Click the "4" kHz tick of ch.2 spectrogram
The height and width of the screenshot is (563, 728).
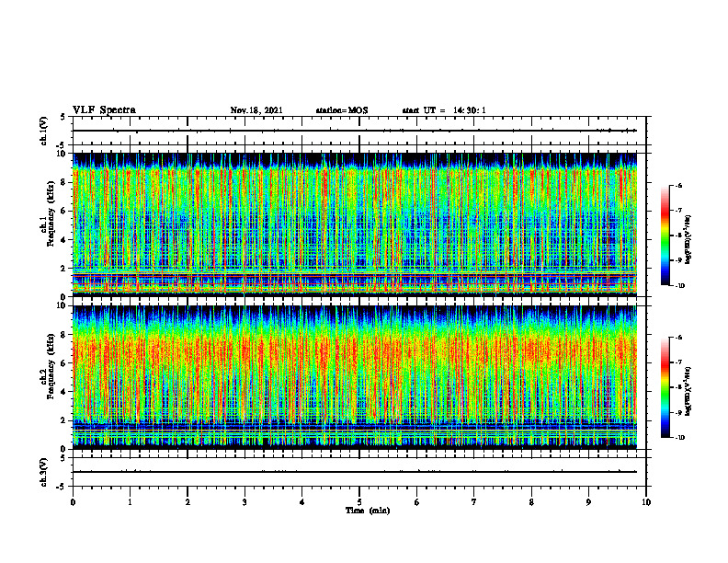coord(65,392)
